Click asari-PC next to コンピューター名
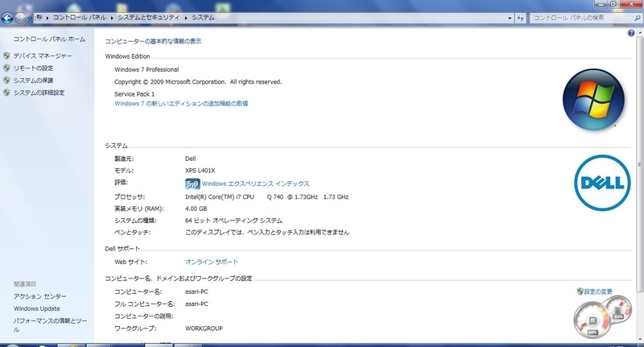 [x=196, y=291]
